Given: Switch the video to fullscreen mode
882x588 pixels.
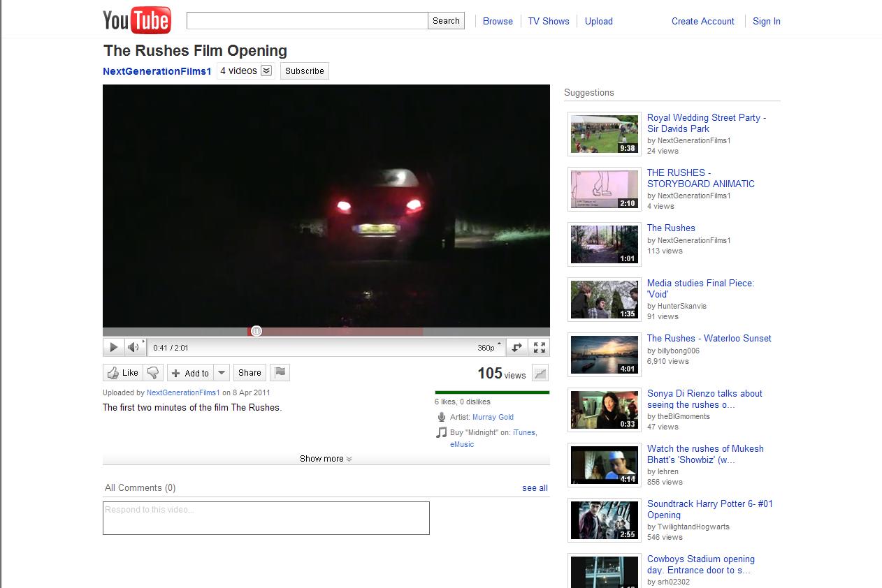Looking at the screenshot, I should [539, 347].
